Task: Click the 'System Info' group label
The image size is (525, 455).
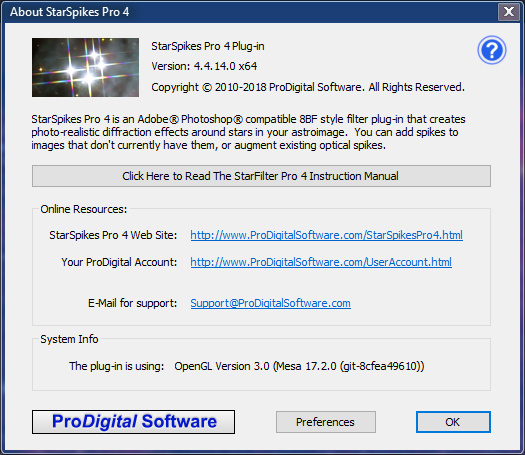Action: tap(69, 339)
